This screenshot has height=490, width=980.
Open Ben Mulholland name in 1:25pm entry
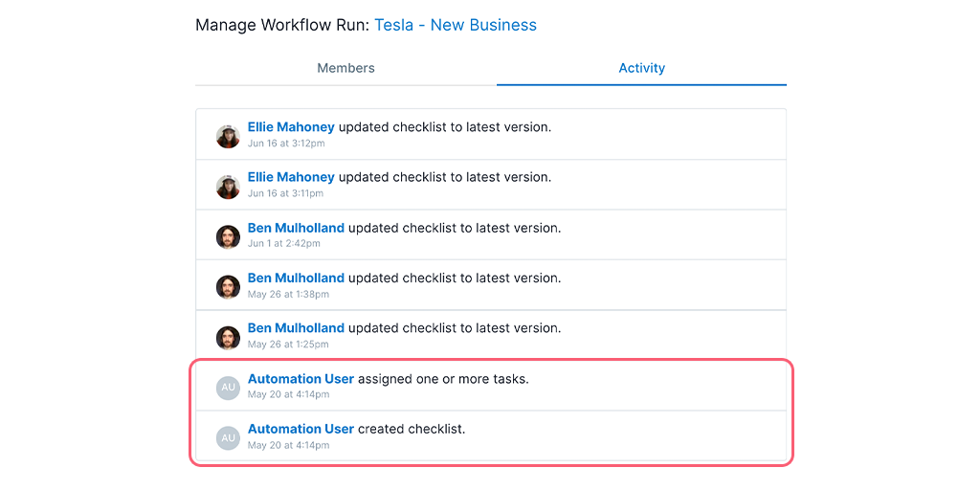pyautogui.click(x=297, y=327)
